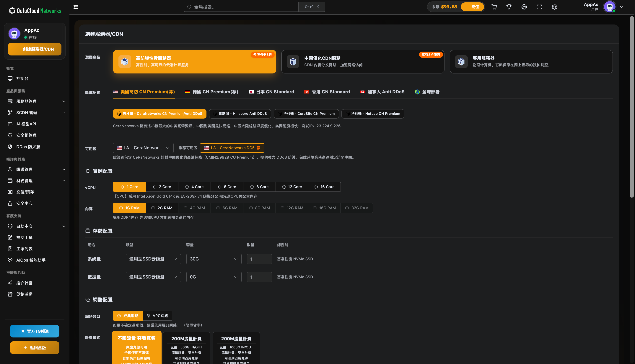Select 200M流量計費 500G plan card

(x=186, y=348)
